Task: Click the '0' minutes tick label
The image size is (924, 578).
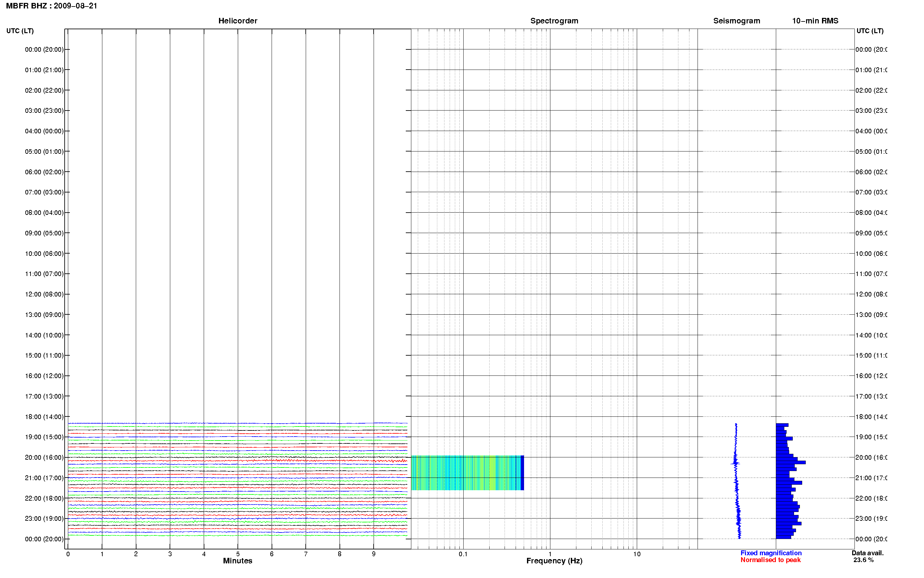Action: point(68,554)
